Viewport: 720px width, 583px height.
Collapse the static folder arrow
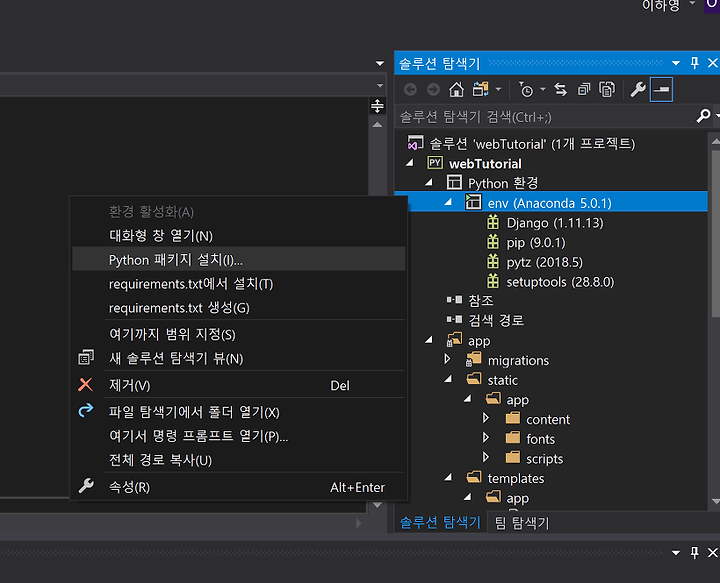point(448,379)
